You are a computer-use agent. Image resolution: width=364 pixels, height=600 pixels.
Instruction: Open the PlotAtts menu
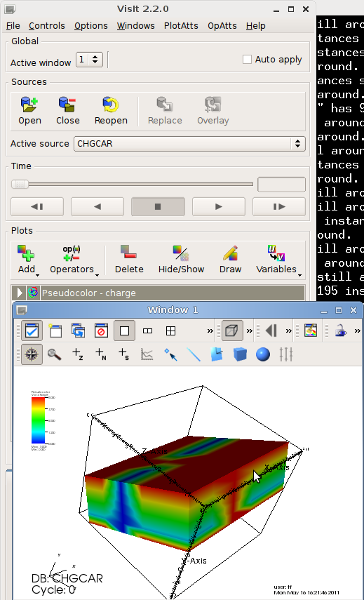tap(181, 26)
